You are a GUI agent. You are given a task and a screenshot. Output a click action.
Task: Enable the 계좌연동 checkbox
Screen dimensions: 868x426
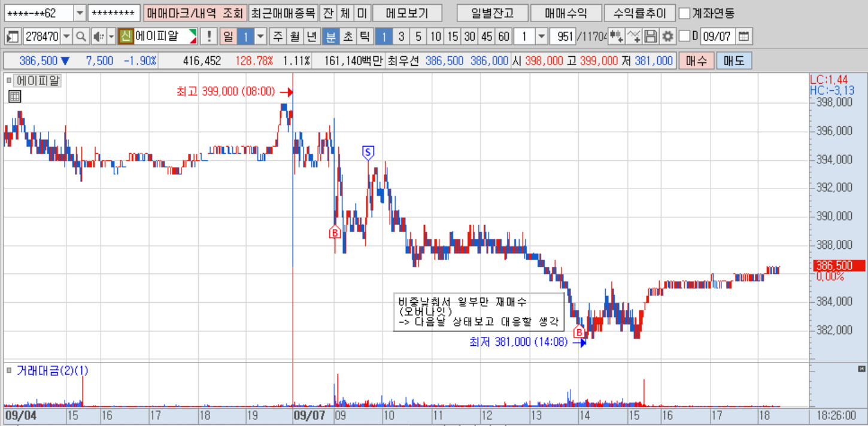tap(684, 13)
